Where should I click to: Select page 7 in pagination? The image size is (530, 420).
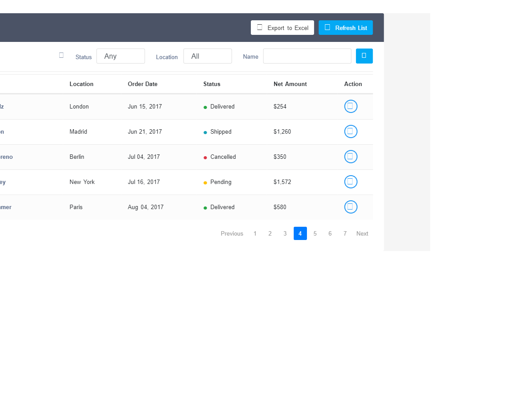point(345,233)
